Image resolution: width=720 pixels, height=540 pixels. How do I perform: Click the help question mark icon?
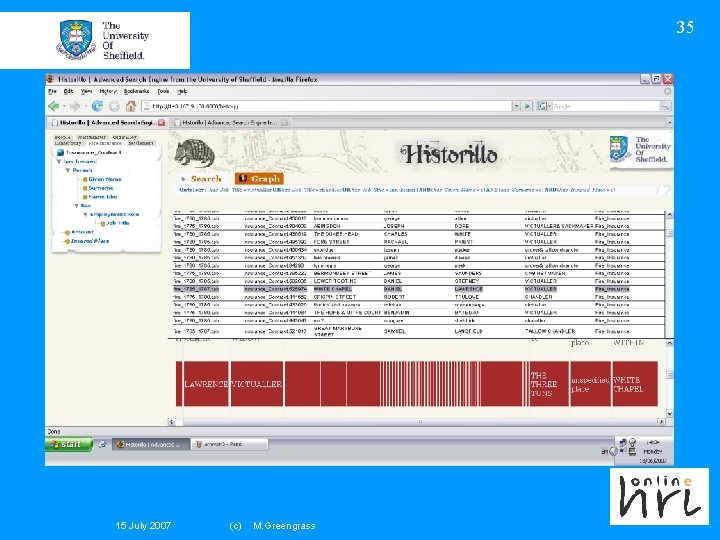click(663, 190)
